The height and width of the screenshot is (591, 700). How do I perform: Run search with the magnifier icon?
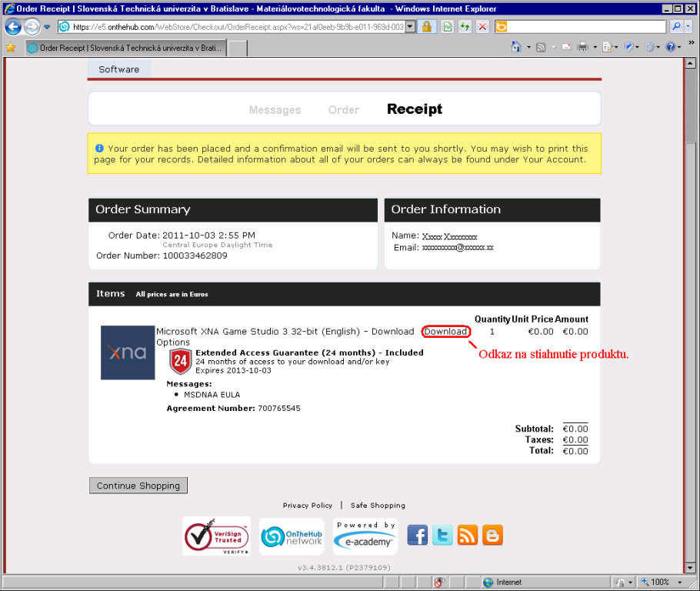click(676, 27)
